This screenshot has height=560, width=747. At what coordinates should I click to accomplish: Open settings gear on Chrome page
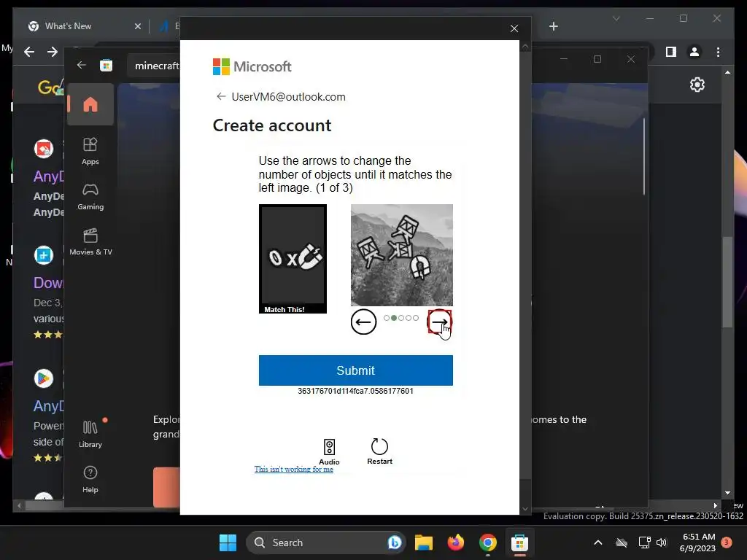[x=697, y=85]
